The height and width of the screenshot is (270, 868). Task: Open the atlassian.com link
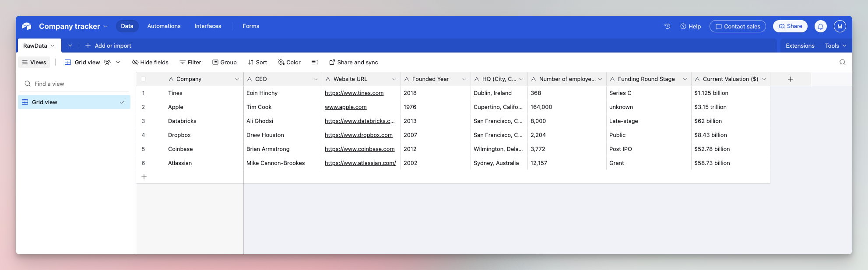tap(360, 163)
